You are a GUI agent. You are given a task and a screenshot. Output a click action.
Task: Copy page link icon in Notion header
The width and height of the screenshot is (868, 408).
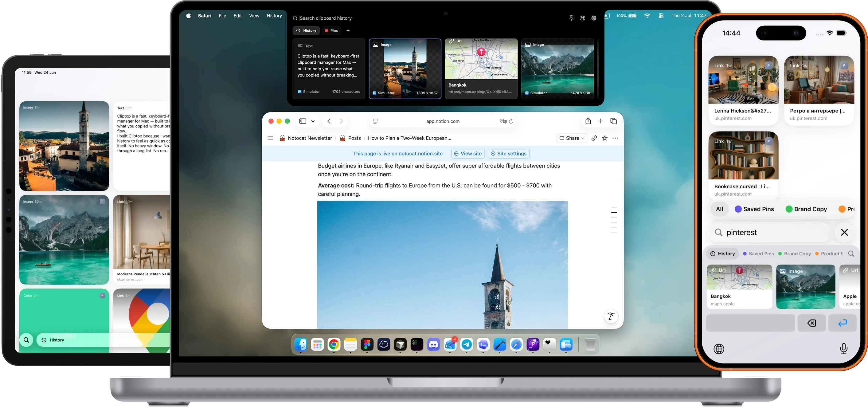594,138
